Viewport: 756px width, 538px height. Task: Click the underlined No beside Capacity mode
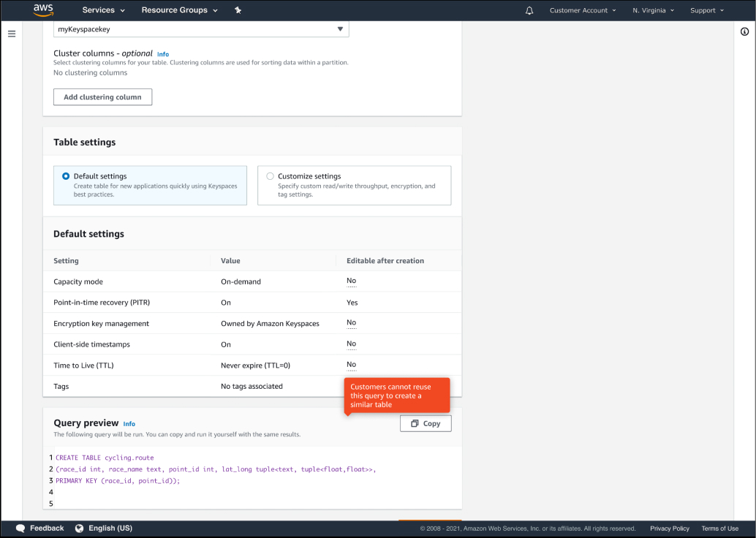click(350, 281)
